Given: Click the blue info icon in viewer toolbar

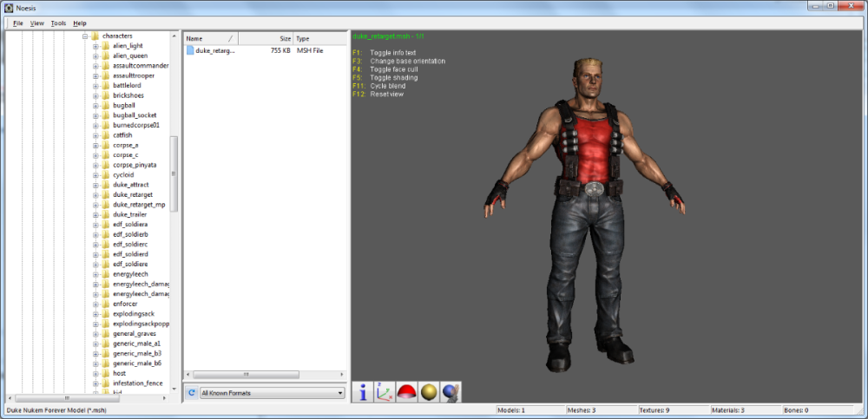Looking at the screenshot, I should point(363,392).
